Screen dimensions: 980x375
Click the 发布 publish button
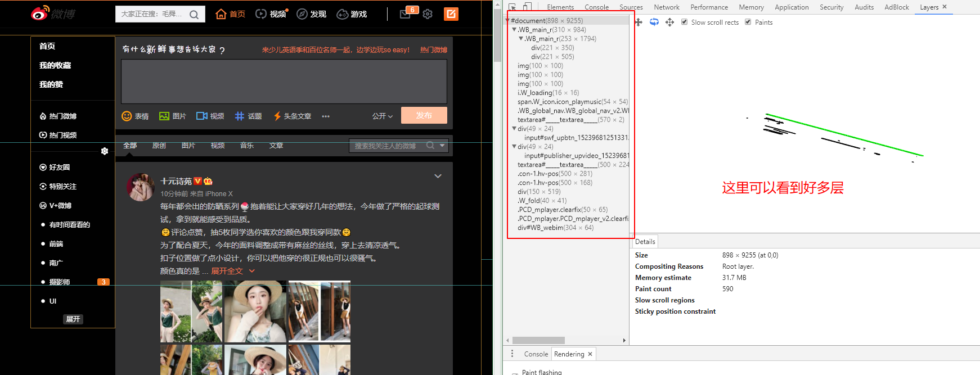click(x=424, y=115)
